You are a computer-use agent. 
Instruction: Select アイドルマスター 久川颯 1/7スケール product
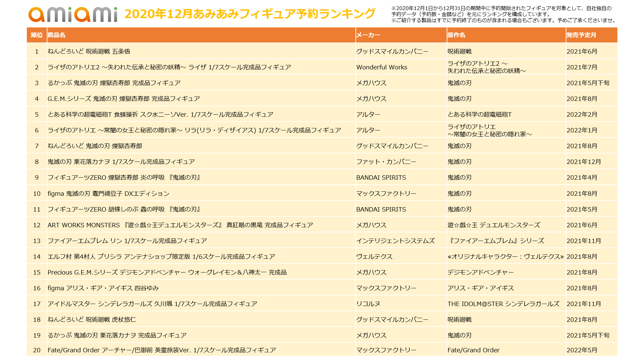click(152, 304)
